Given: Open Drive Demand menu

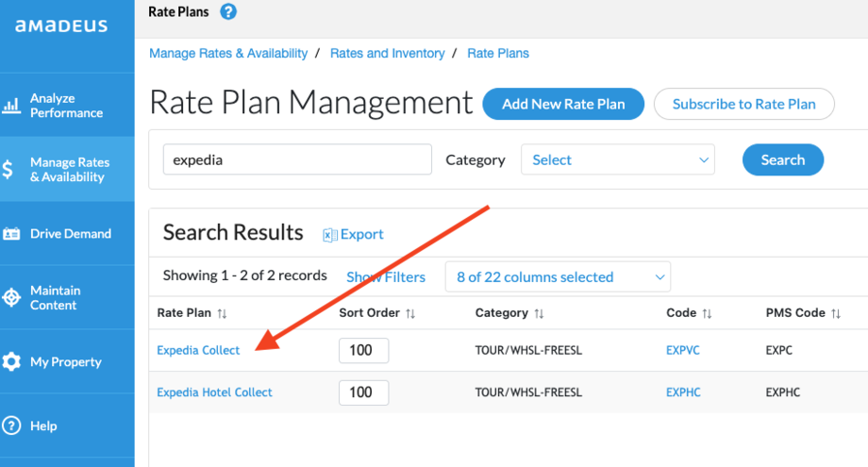Looking at the screenshot, I should click(67, 234).
